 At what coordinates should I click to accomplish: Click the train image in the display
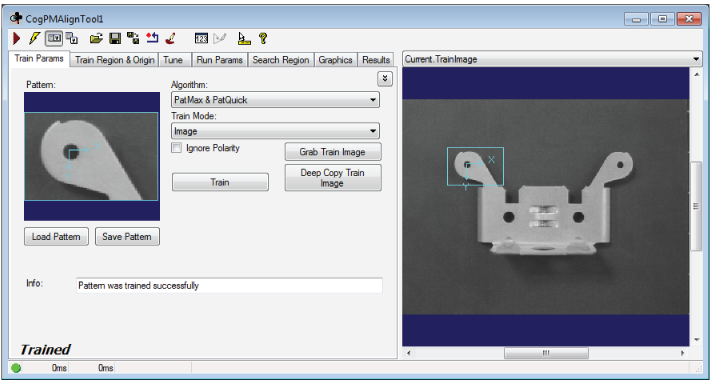(x=546, y=206)
